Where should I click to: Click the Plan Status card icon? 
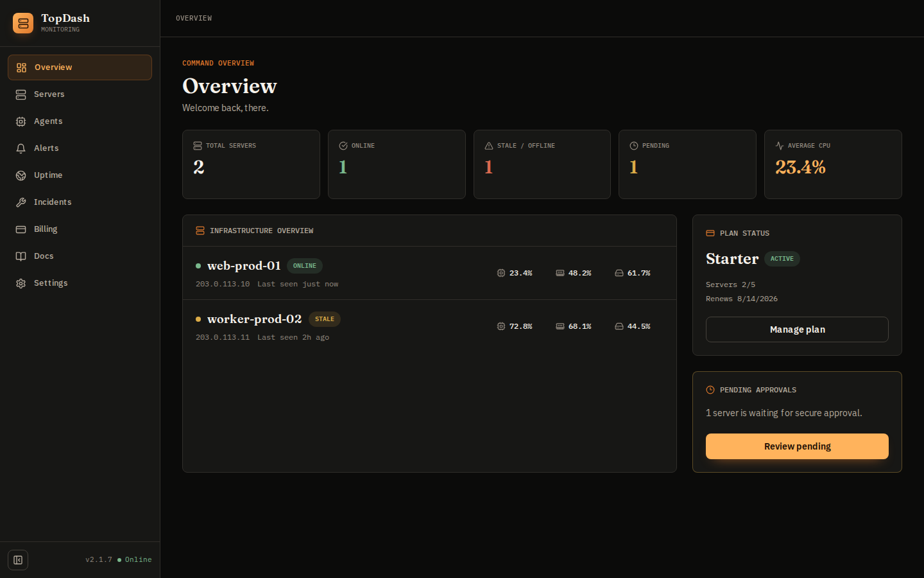[x=710, y=233]
